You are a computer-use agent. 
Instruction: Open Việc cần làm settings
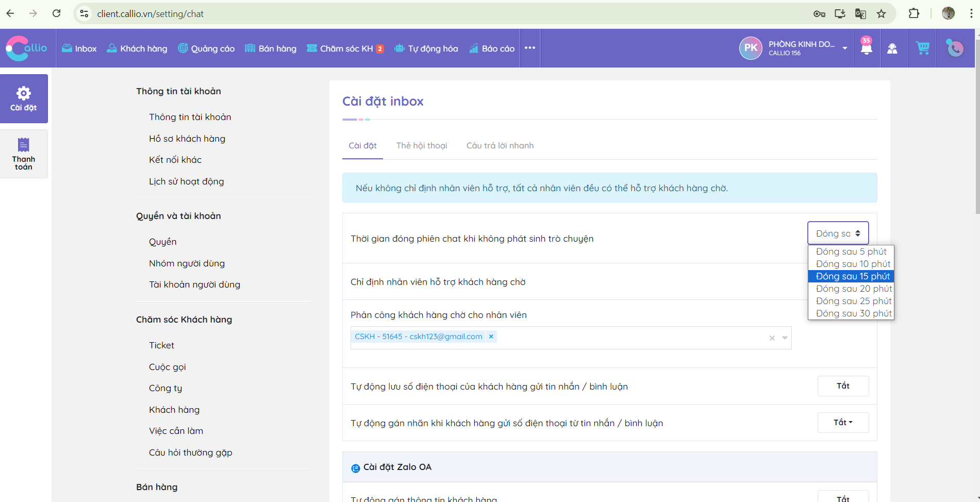176,431
